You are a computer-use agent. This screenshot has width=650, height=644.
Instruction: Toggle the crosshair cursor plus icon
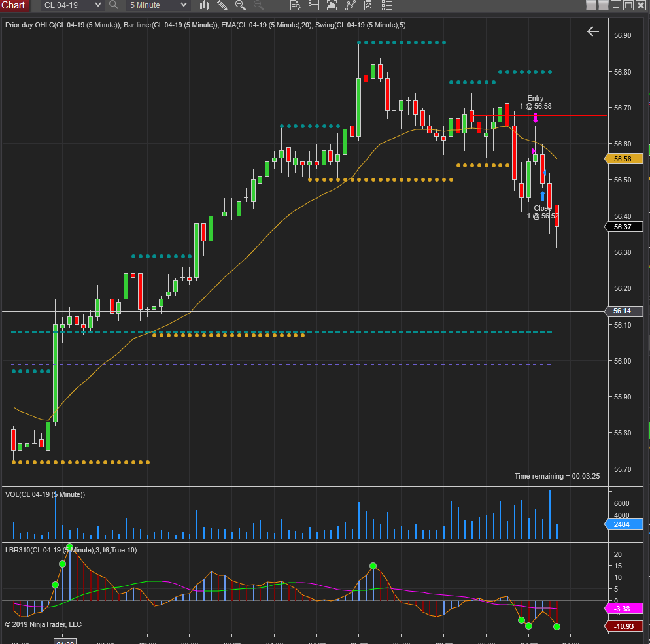(277, 5)
